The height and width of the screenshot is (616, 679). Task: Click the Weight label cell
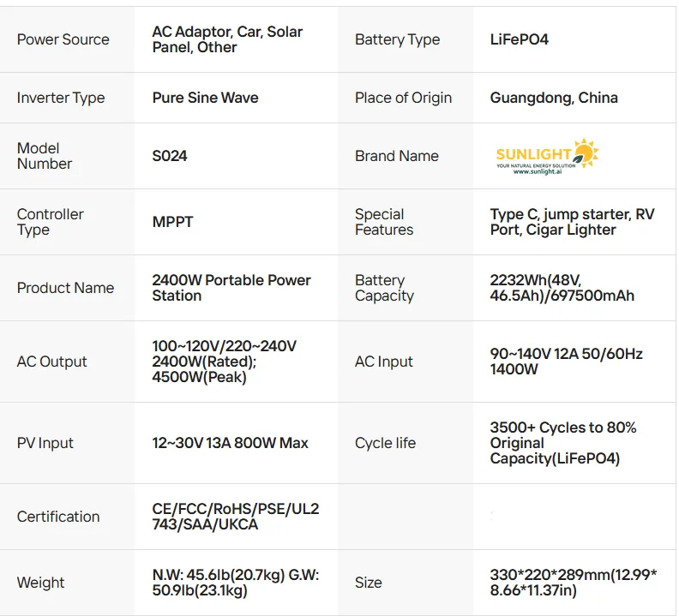click(x=40, y=583)
